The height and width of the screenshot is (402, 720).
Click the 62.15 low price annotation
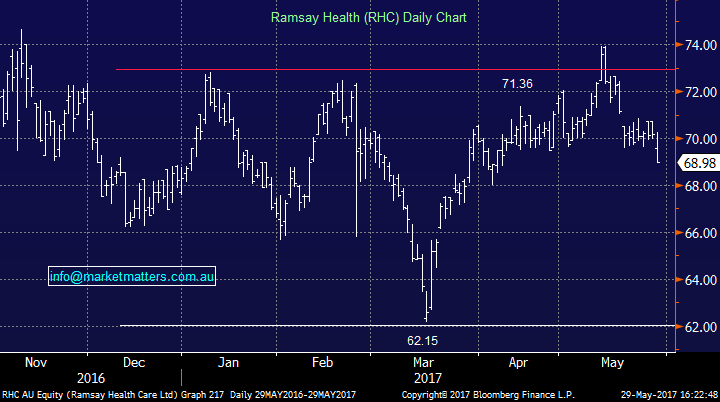422,340
